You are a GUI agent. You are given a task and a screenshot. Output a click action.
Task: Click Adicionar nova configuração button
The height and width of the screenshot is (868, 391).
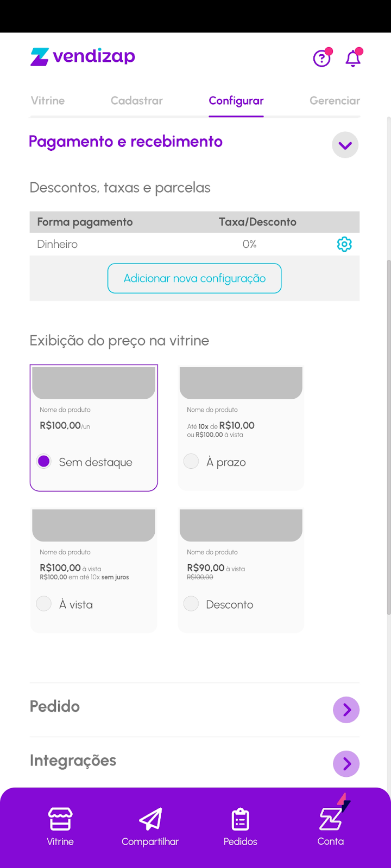pyautogui.click(x=194, y=278)
